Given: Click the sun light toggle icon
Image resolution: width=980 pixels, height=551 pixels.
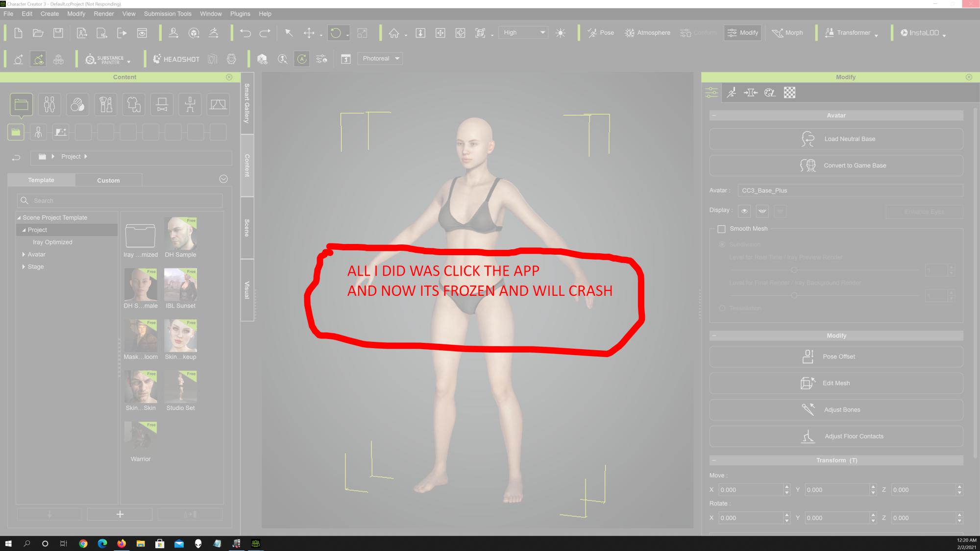Looking at the screenshot, I should point(561,33).
